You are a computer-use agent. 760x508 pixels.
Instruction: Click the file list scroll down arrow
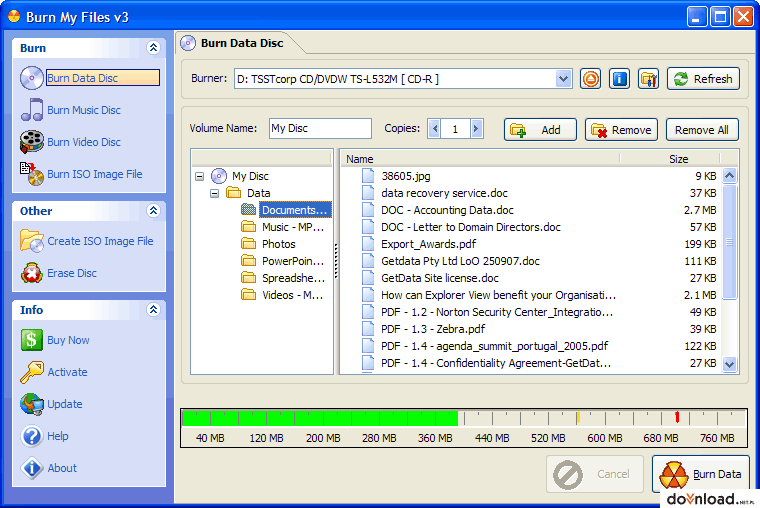click(729, 364)
